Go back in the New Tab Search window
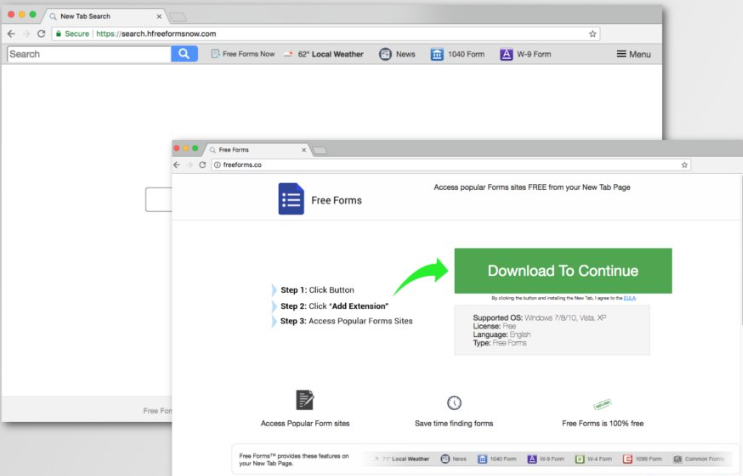This screenshot has width=743, height=476. tap(11, 33)
